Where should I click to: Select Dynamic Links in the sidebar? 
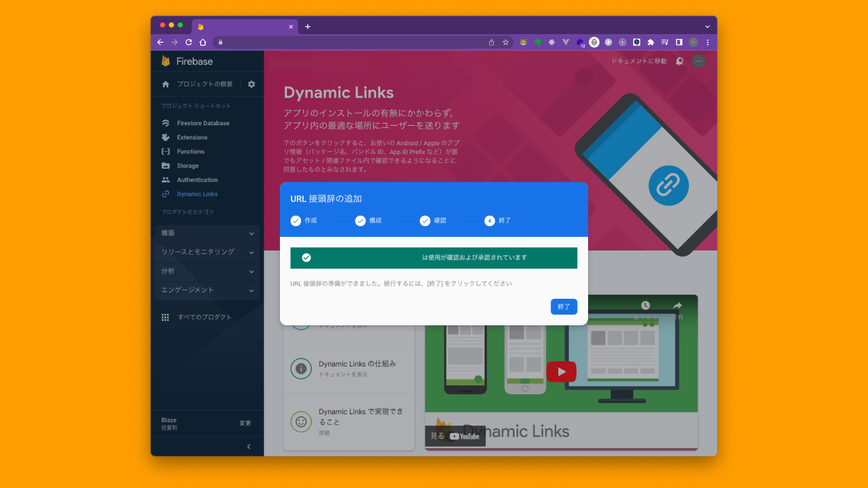pyautogui.click(x=197, y=194)
